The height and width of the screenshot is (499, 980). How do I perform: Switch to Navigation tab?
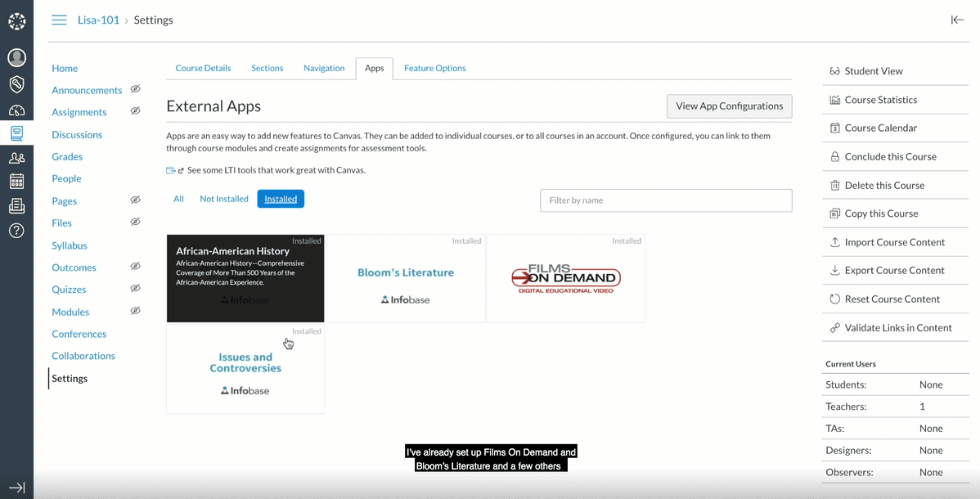click(324, 68)
